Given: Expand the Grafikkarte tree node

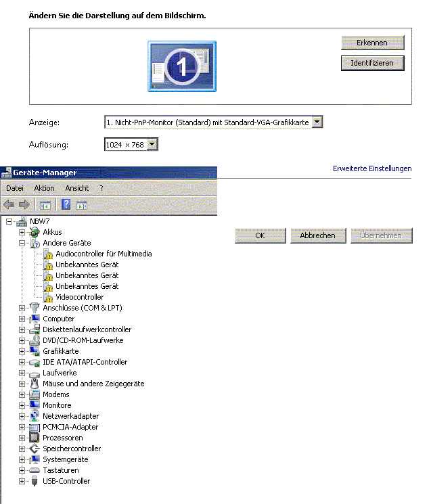Looking at the screenshot, I should (x=22, y=351).
